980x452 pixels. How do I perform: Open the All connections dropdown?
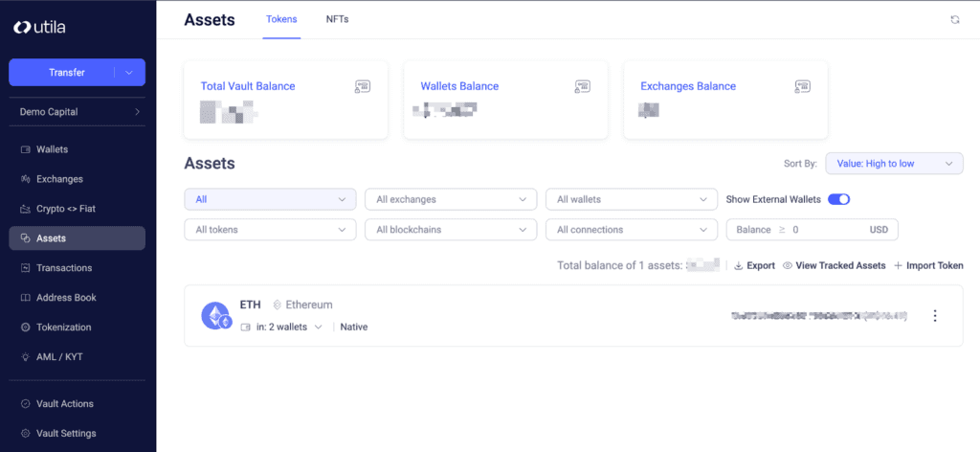tap(632, 230)
